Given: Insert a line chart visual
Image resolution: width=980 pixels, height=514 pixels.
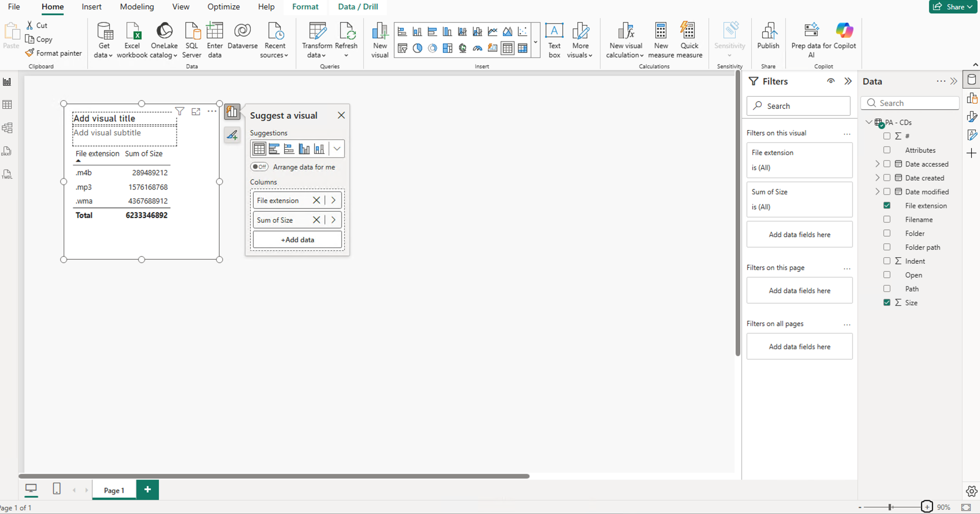Looking at the screenshot, I should coord(492,31).
